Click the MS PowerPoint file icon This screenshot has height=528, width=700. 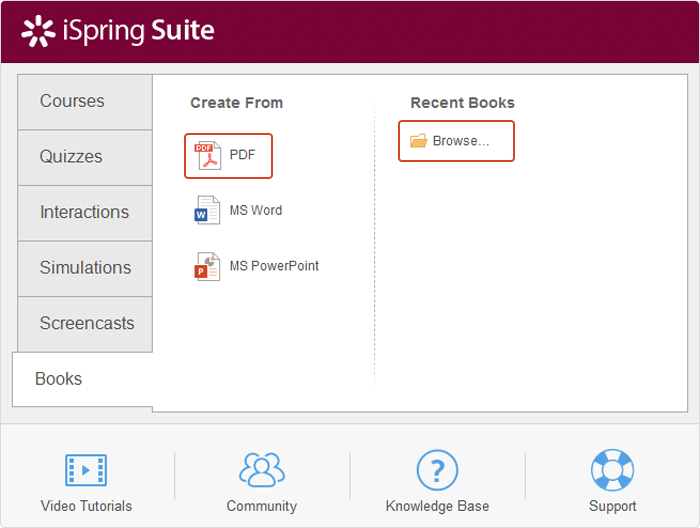coord(208,267)
